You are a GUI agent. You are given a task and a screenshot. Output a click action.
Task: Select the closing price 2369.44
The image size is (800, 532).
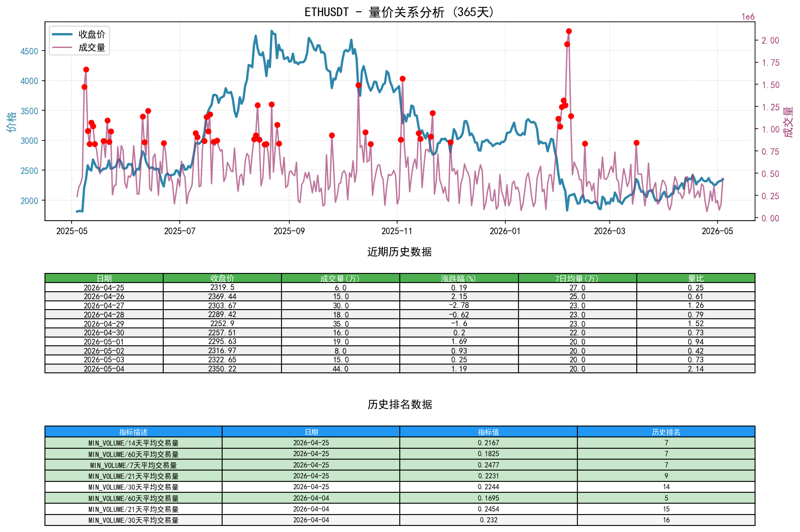(223, 297)
